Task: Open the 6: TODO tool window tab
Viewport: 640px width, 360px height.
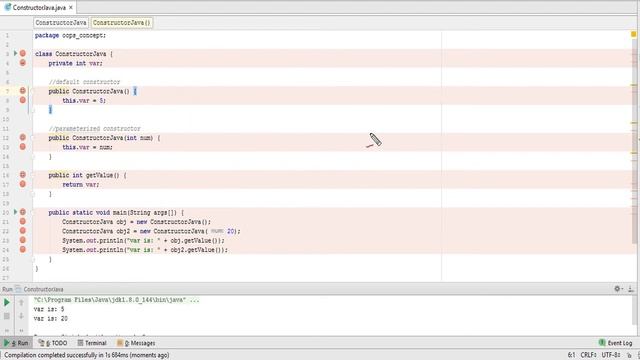Action: coord(52,343)
